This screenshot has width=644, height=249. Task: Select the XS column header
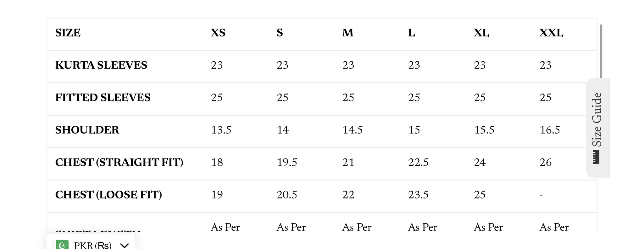[218, 33]
